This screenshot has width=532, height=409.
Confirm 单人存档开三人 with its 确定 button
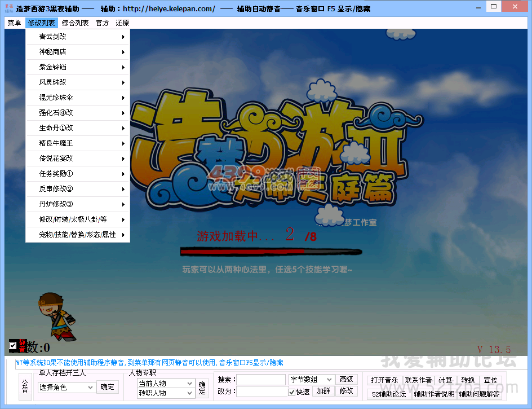click(x=108, y=387)
